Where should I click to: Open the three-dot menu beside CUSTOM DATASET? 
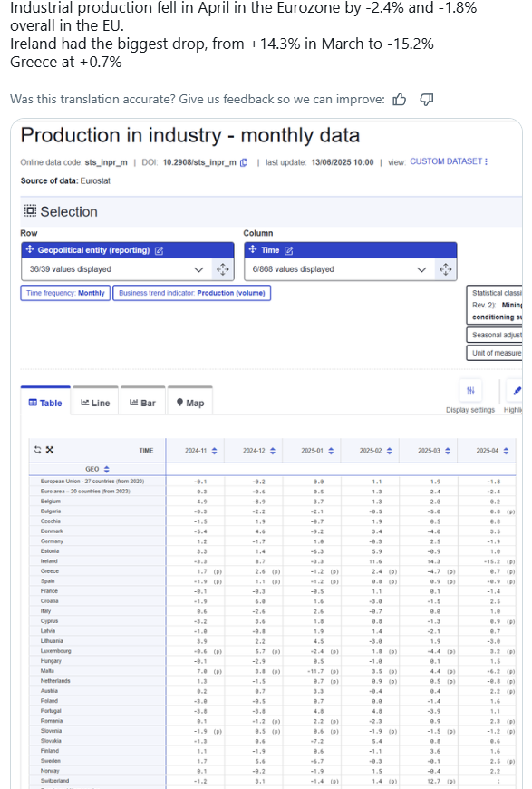(487, 161)
